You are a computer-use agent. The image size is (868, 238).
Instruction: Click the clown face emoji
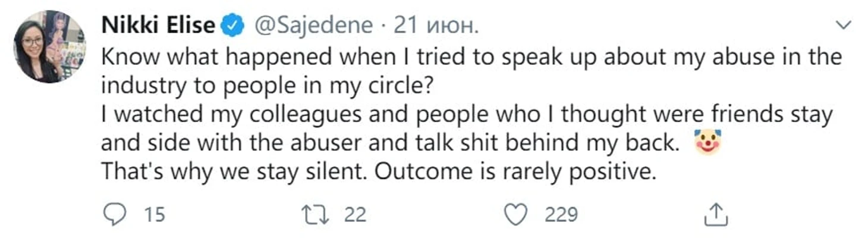coord(707,143)
